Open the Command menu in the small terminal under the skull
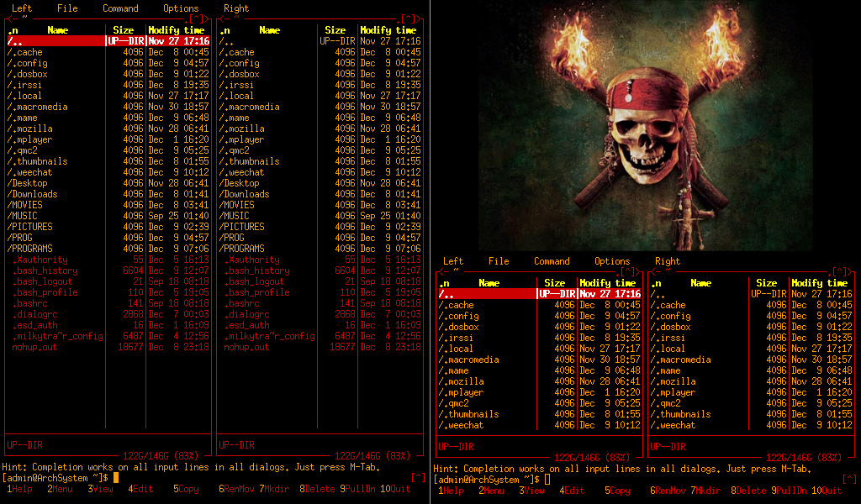The width and height of the screenshot is (861, 504). click(x=552, y=261)
